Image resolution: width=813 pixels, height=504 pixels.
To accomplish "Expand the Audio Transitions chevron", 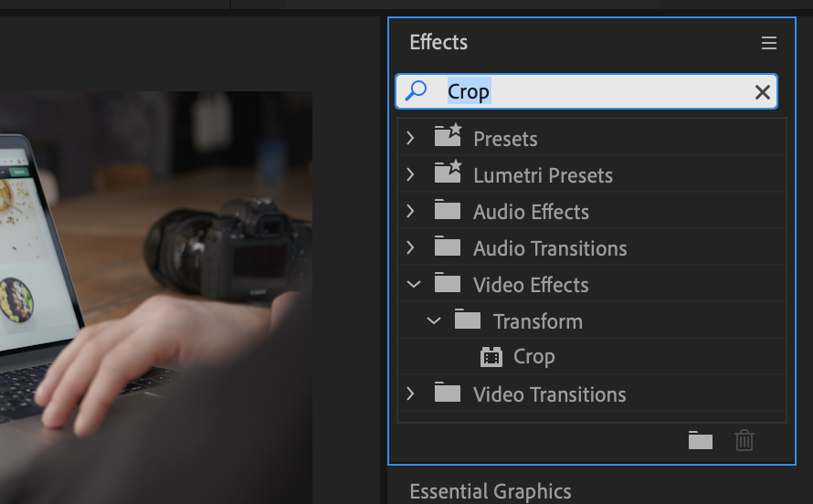I will coord(410,247).
